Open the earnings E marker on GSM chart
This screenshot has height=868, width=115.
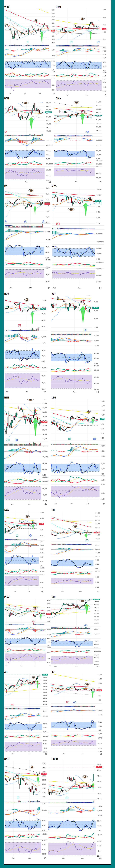point(71,42)
